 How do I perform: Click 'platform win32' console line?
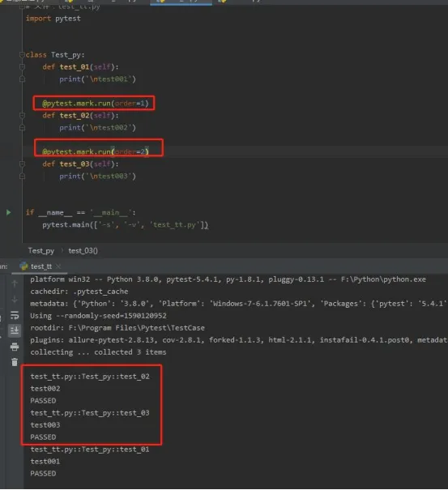(228, 279)
